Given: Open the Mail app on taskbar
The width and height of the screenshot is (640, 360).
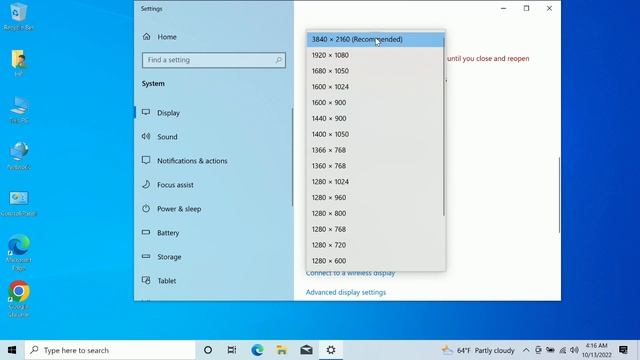Looking at the screenshot, I should coord(306,350).
